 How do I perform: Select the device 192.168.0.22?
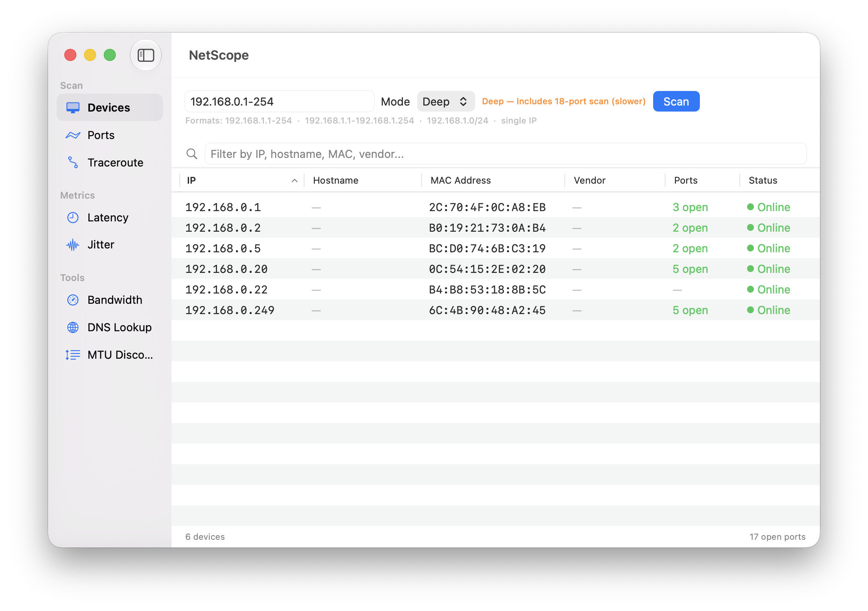tap(496, 290)
